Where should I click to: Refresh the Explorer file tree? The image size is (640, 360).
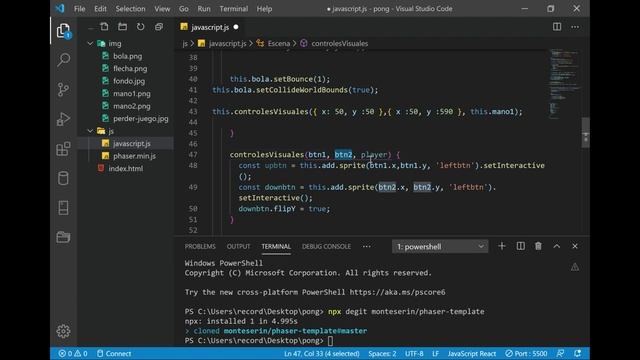coord(140,27)
